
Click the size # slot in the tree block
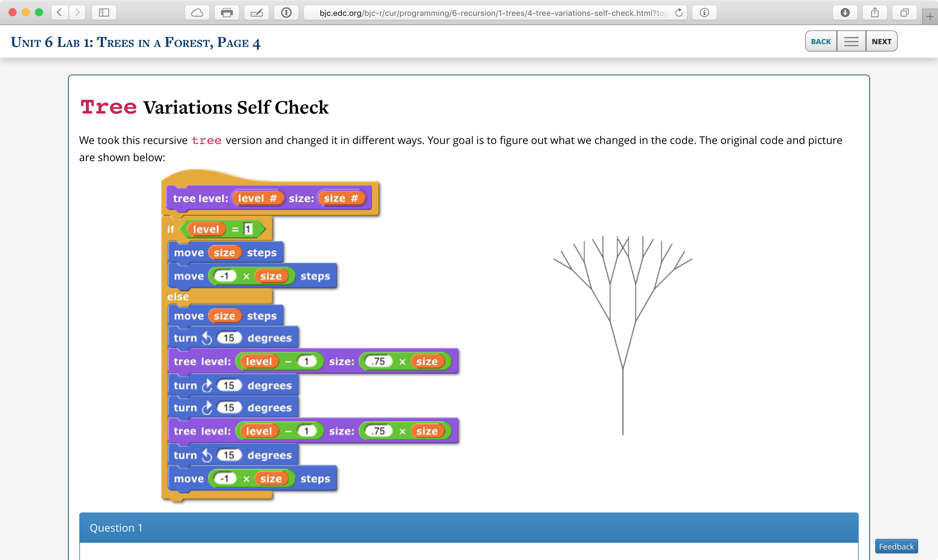click(x=341, y=198)
